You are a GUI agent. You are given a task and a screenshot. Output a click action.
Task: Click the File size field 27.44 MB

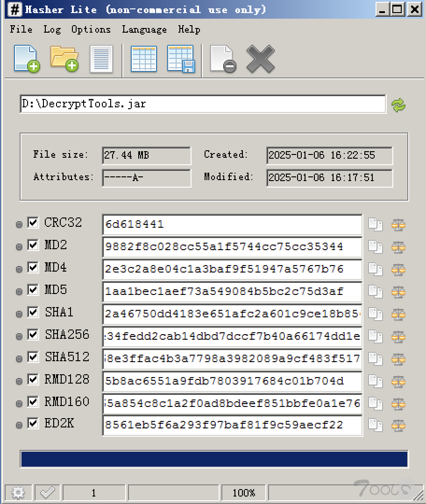(146, 155)
